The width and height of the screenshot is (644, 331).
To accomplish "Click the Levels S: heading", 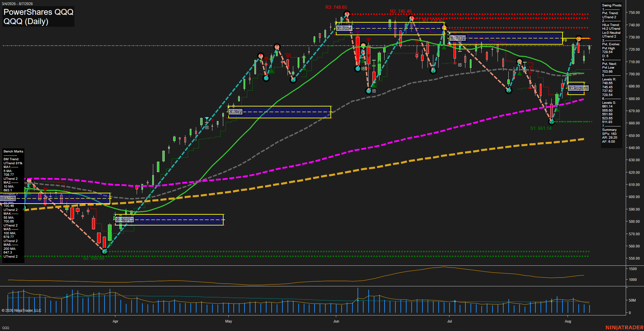I will coord(609,103).
